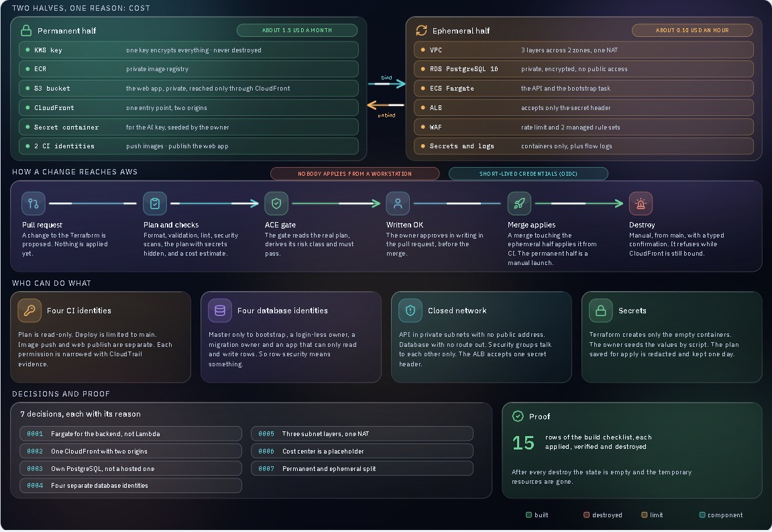Click the Decisions and proof heading
The height and width of the screenshot is (532, 772).
point(61,394)
